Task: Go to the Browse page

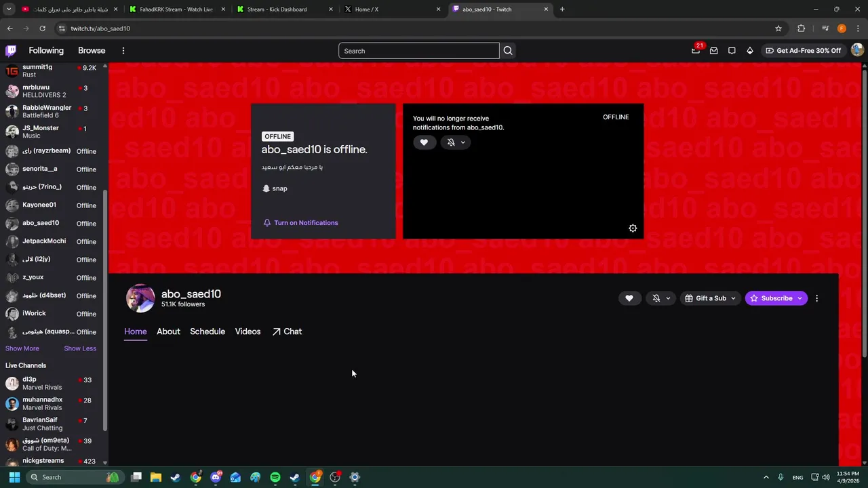Action: [x=92, y=51]
